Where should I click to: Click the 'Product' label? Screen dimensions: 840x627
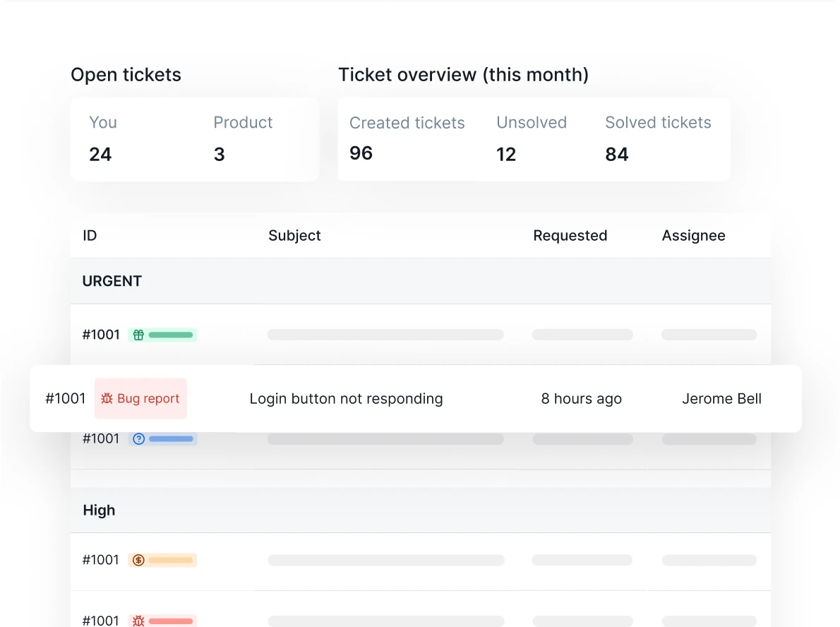tap(244, 123)
